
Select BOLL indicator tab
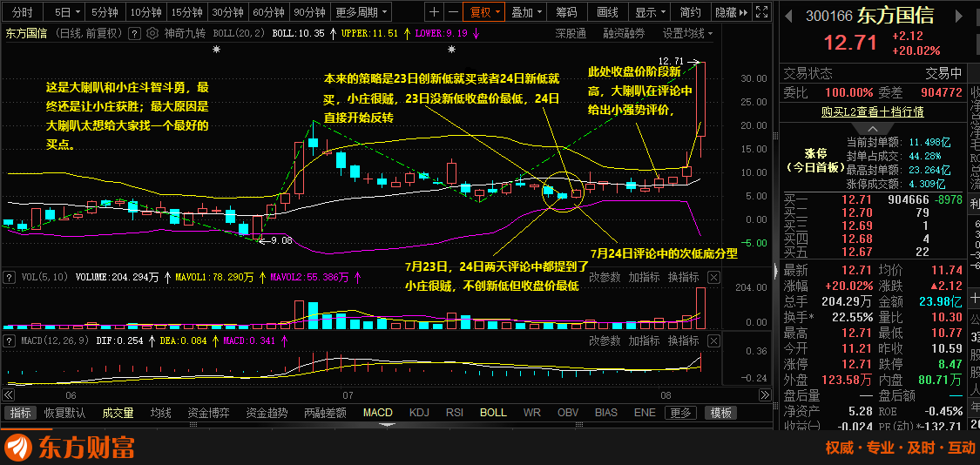click(493, 413)
